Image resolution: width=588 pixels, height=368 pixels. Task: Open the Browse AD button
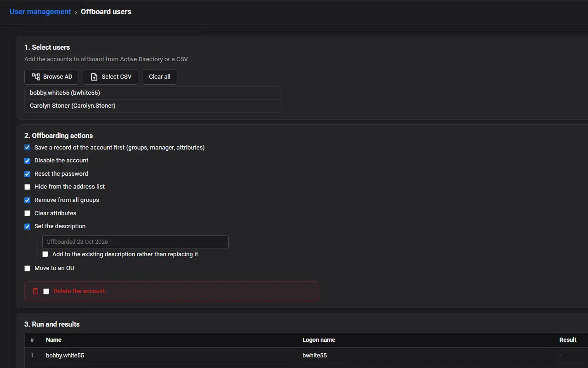(52, 77)
